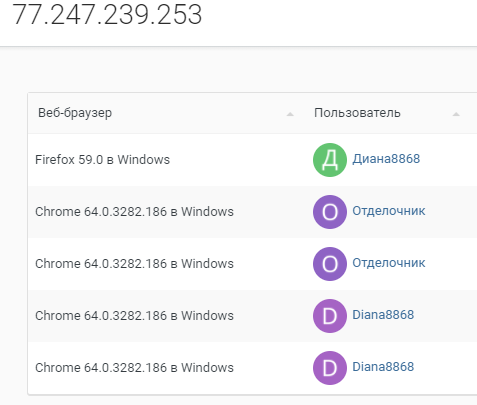The width and height of the screenshot is (477, 405).
Task: Click the first Отделочник purple O avatar
Action: pos(330,212)
